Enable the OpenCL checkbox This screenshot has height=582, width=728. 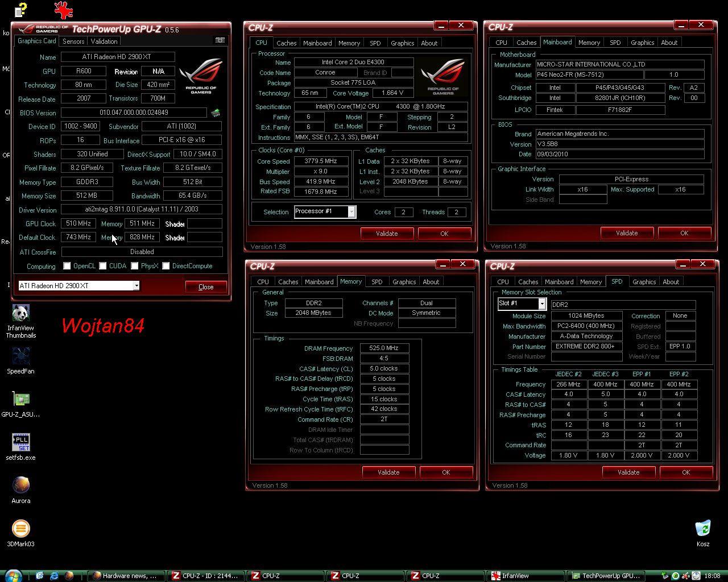[67, 266]
